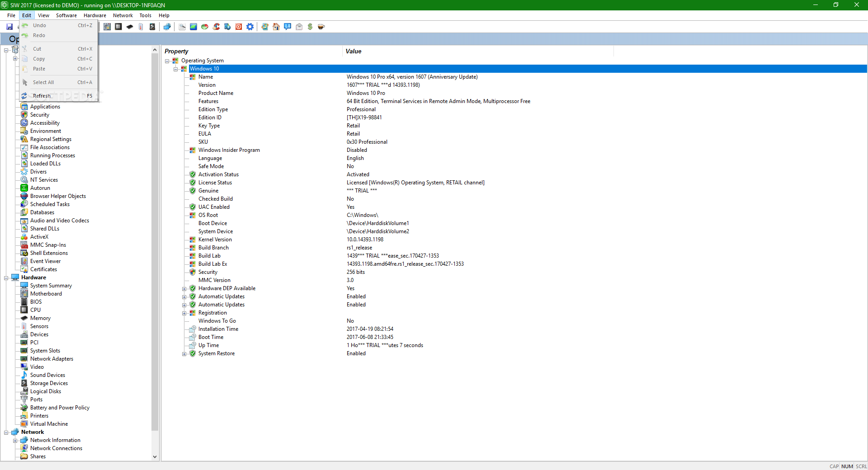Open Autorun in the Software tree
Image resolution: width=868 pixels, height=470 pixels.
[x=40, y=188]
